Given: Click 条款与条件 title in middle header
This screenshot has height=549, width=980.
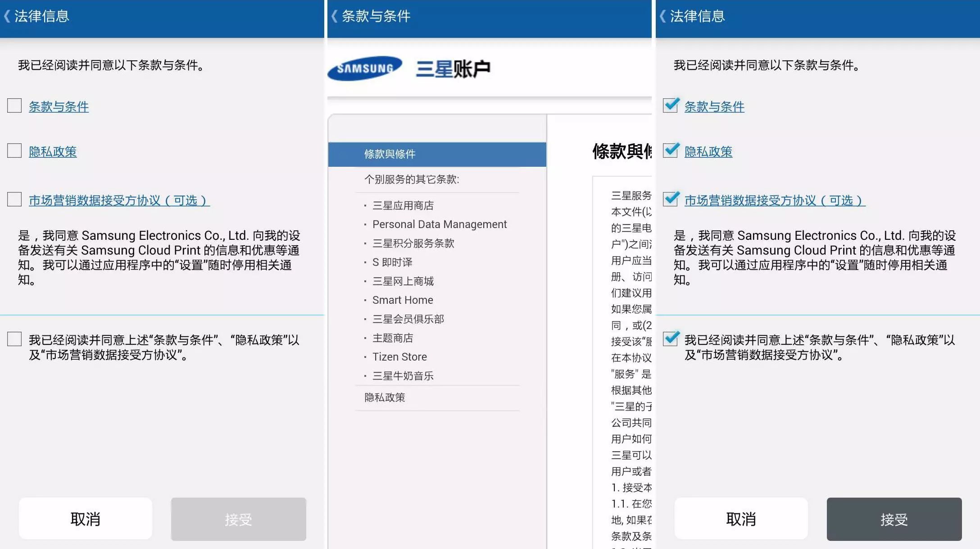Looking at the screenshot, I should (376, 16).
